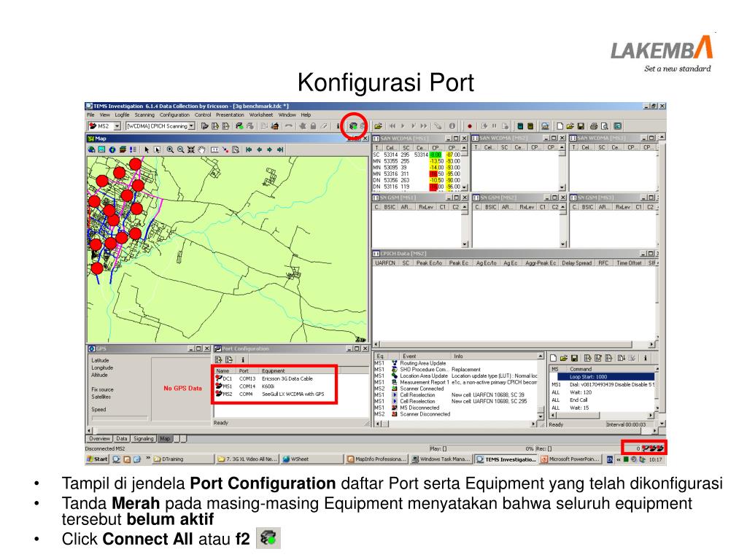
Task: Click the info 'i' icon in equipment toolbar
Action: [x=338, y=126]
